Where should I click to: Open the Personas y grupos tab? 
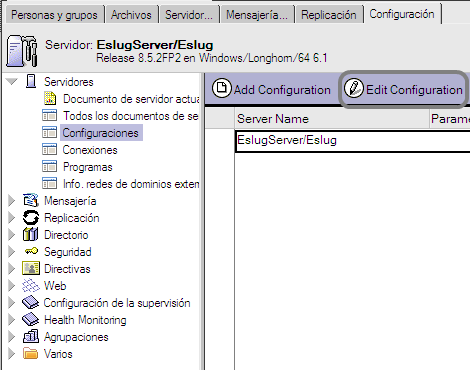coord(54,15)
